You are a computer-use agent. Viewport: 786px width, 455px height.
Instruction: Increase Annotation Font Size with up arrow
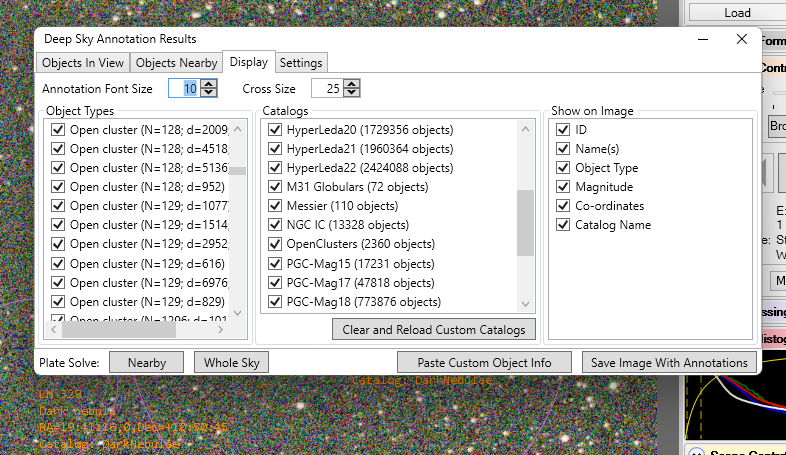(x=209, y=84)
